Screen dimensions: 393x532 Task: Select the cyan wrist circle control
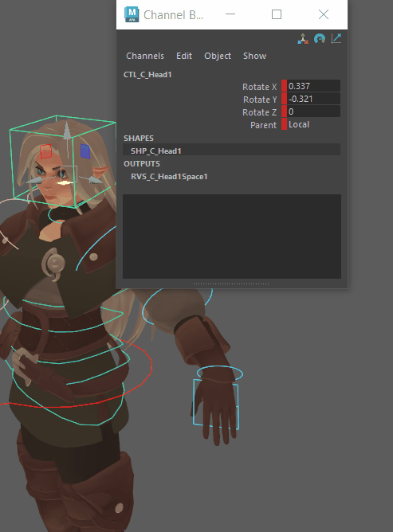click(220, 373)
